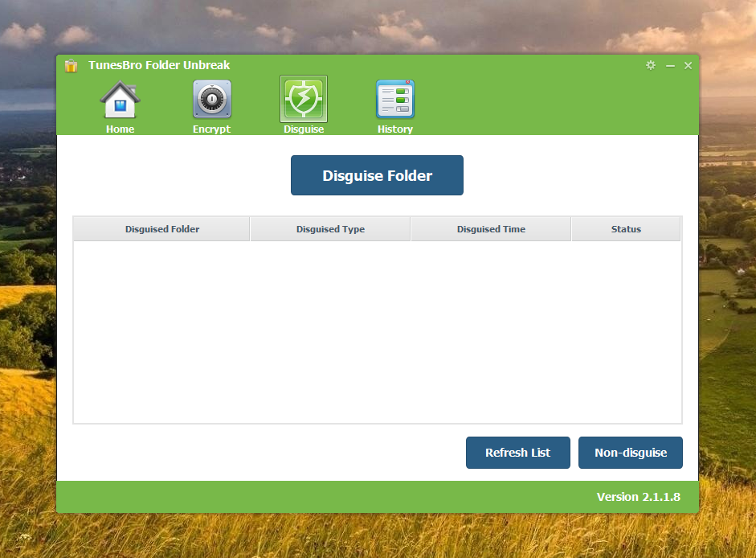Switch to the Home tab label
Screen dimensions: 756x558
[x=120, y=129]
